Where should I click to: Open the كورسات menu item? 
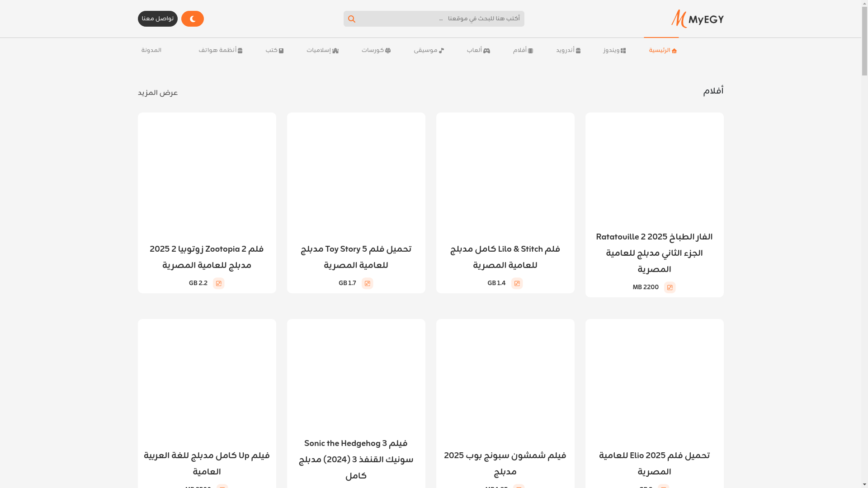tap(376, 51)
